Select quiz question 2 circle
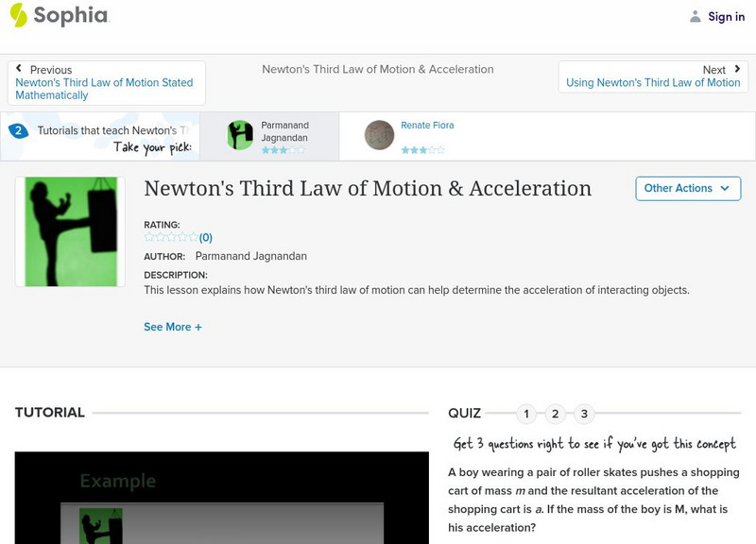This screenshot has width=756, height=544. (555, 414)
